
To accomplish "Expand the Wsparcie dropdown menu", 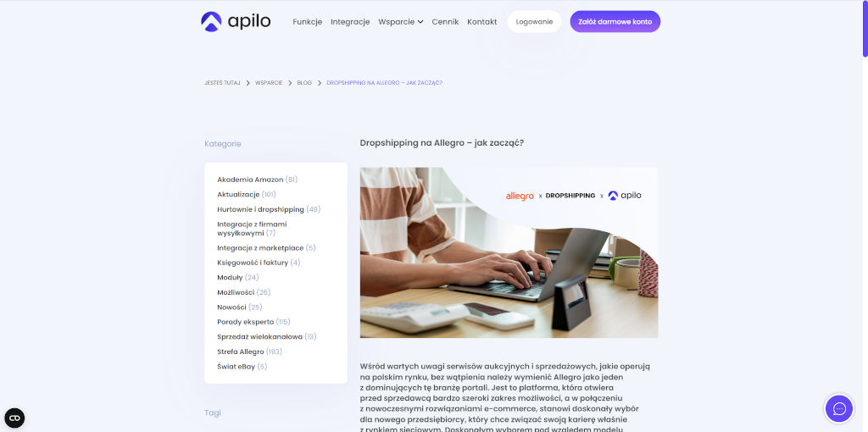I will point(401,22).
